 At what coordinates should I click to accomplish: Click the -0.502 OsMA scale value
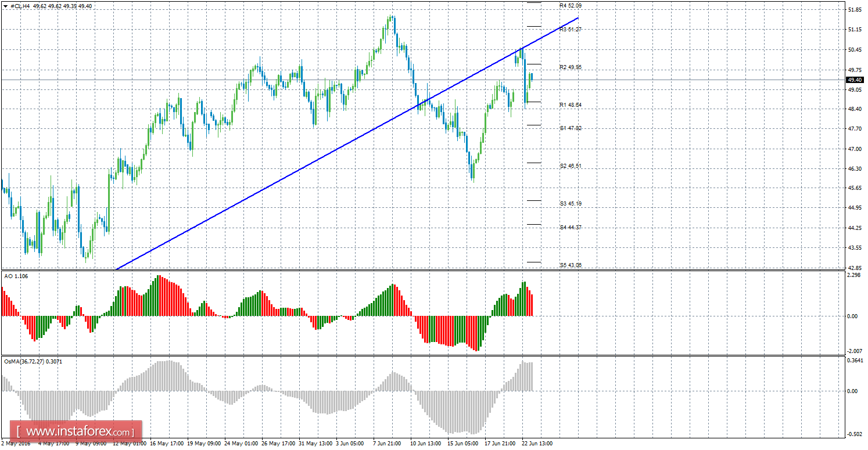pos(854,434)
